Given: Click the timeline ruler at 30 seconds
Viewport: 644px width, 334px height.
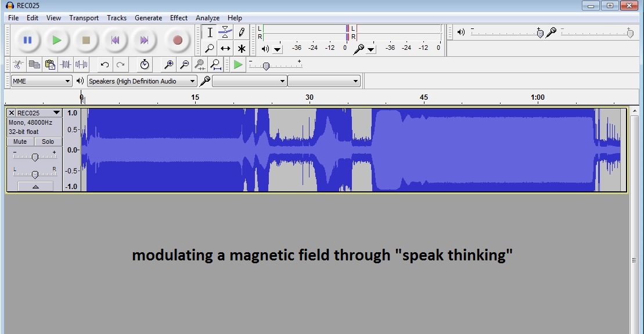Looking at the screenshot, I should click(x=310, y=97).
